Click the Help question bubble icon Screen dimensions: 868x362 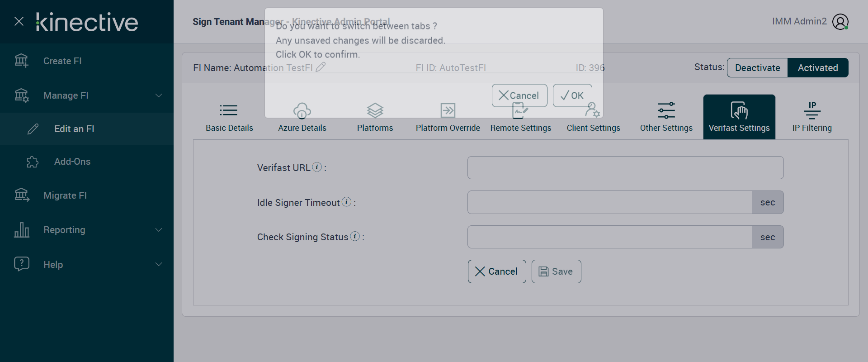pos(22,264)
